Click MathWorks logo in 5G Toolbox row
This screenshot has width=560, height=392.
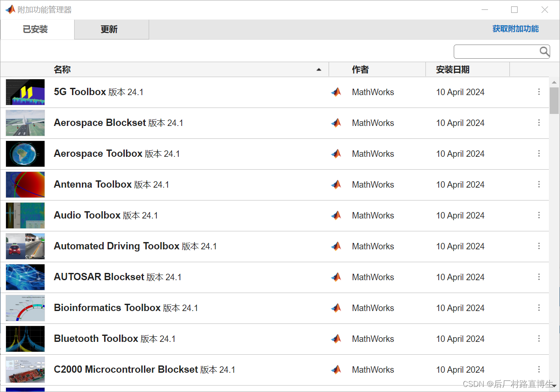[x=336, y=92]
